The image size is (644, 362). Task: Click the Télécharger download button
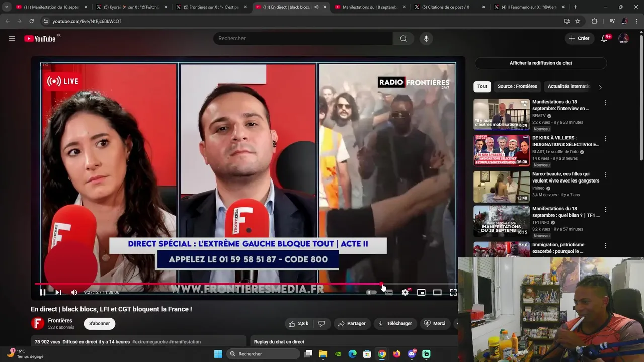(395, 323)
